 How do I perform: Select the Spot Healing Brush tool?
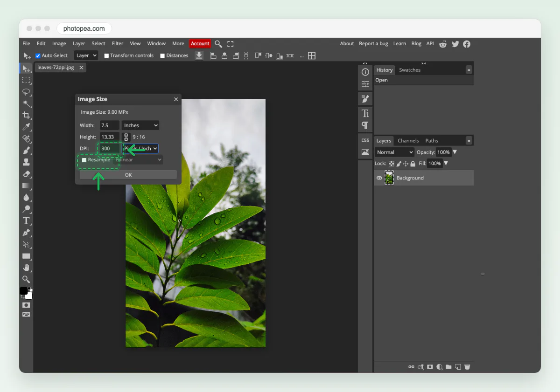coord(26,138)
